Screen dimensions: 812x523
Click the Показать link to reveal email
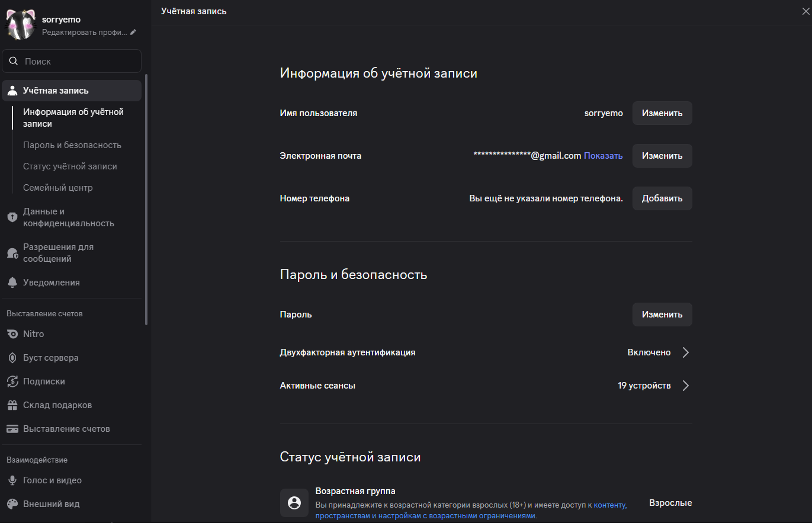(x=604, y=156)
